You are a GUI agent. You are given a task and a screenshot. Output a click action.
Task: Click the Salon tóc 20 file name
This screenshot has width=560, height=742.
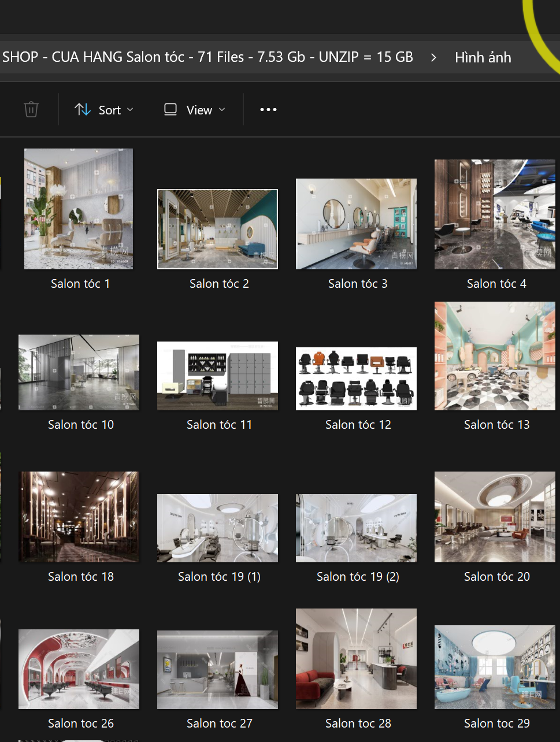click(x=497, y=577)
